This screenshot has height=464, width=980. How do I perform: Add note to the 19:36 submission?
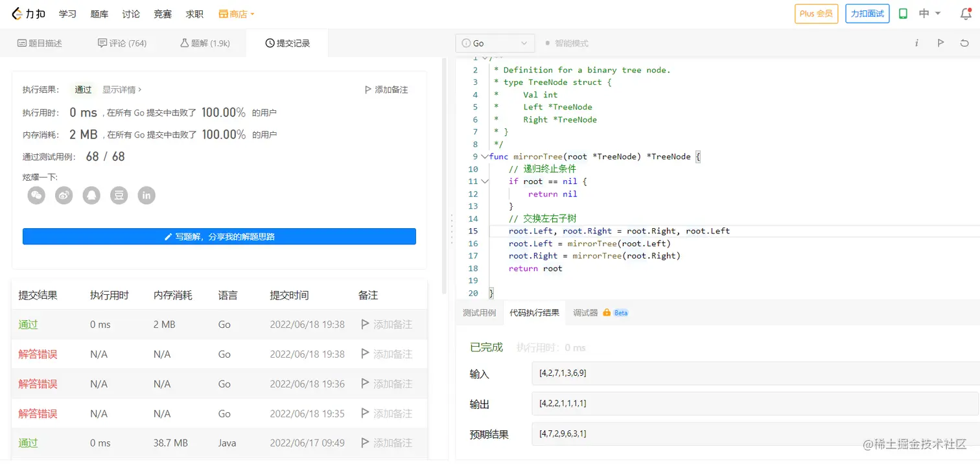[x=386, y=384]
